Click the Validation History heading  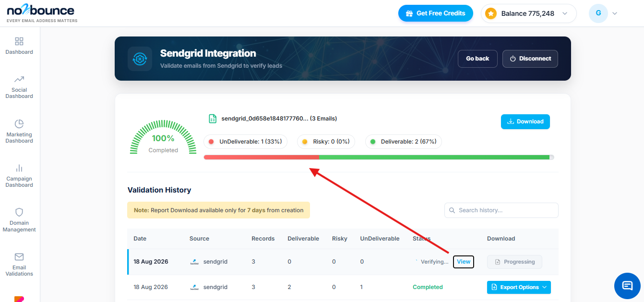pyautogui.click(x=159, y=190)
